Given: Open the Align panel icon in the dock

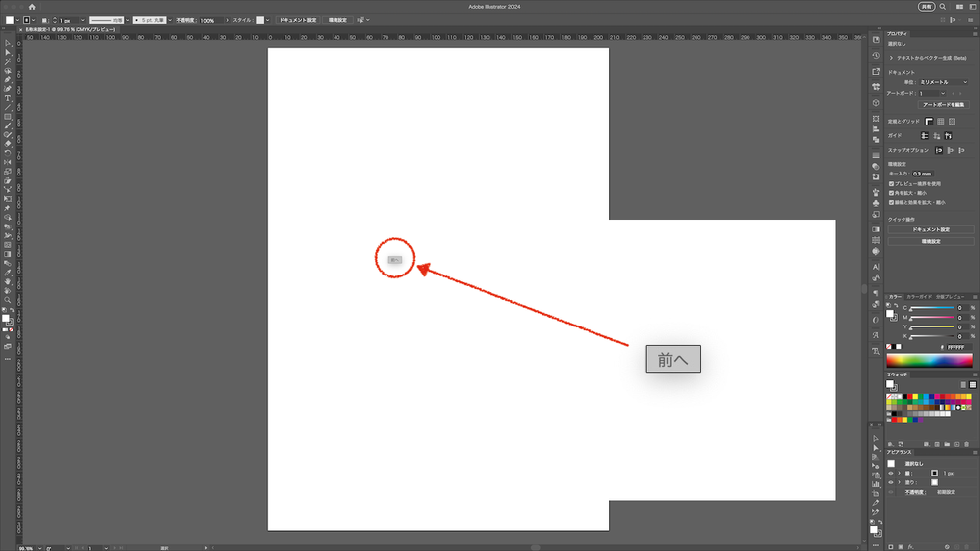Looking at the screenshot, I should [x=876, y=129].
